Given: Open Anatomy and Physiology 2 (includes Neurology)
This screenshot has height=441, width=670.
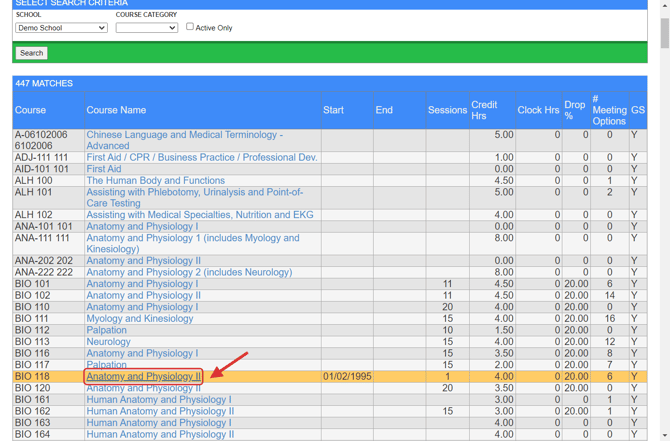Looking at the screenshot, I should pos(189,272).
